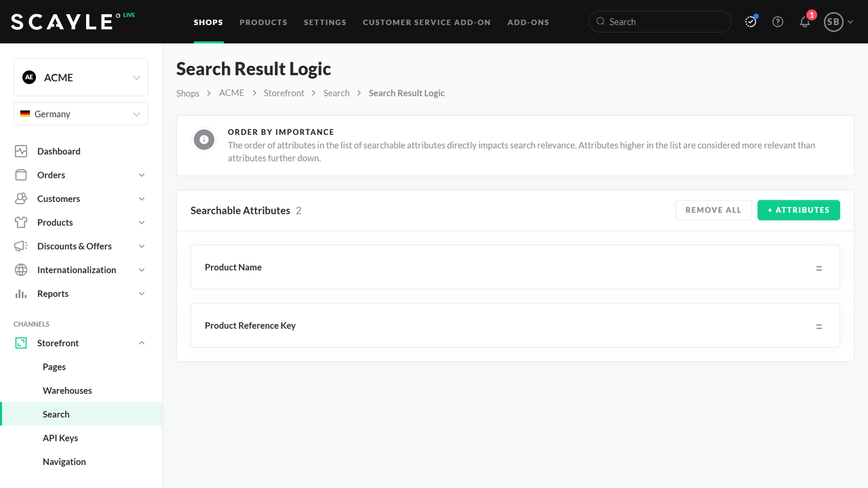The height and width of the screenshot is (488, 868).
Task: Open the SB user account menu
Action: tap(838, 22)
